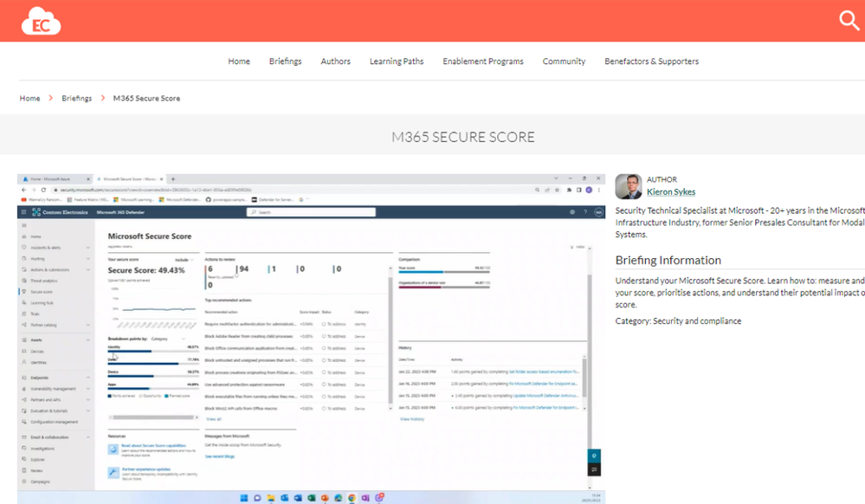Click the M365 Secure Score breadcrumb
The width and height of the screenshot is (865, 504).
click(146, 98)
